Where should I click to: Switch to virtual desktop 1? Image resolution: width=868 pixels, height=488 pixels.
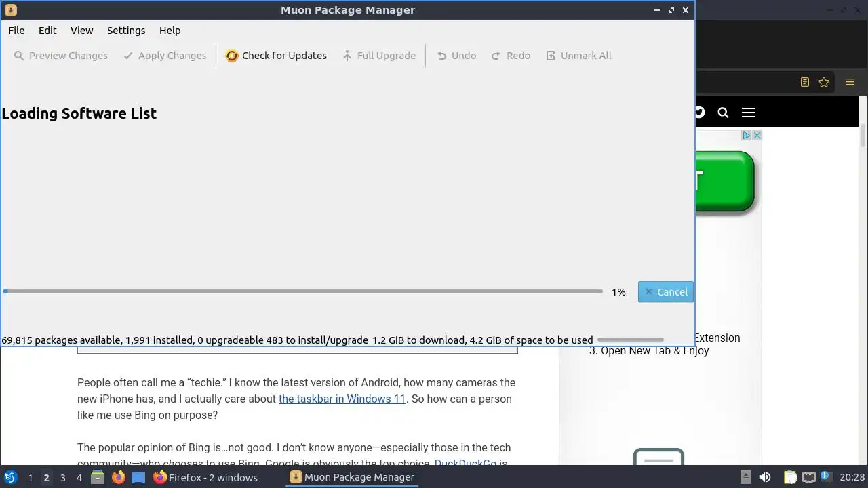tap(30, 477)
